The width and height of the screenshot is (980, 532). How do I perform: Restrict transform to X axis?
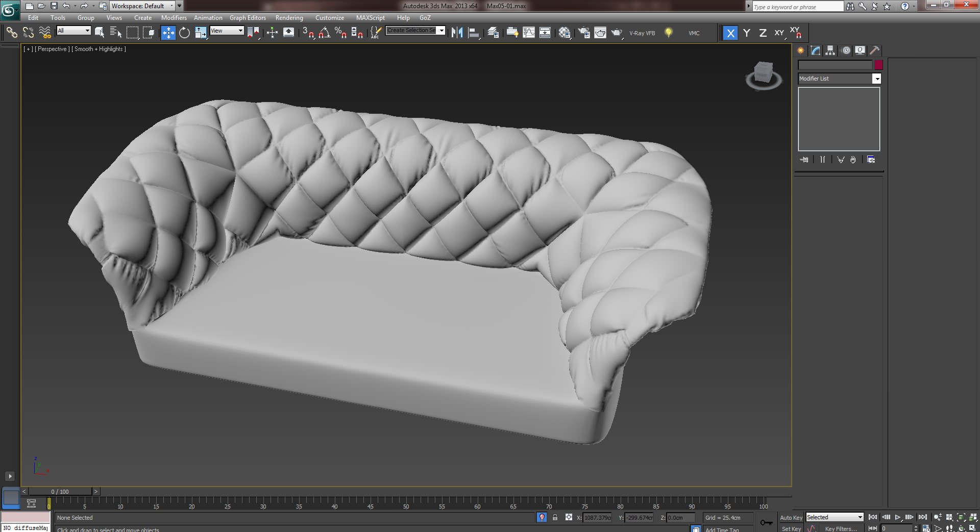(730, 33)
